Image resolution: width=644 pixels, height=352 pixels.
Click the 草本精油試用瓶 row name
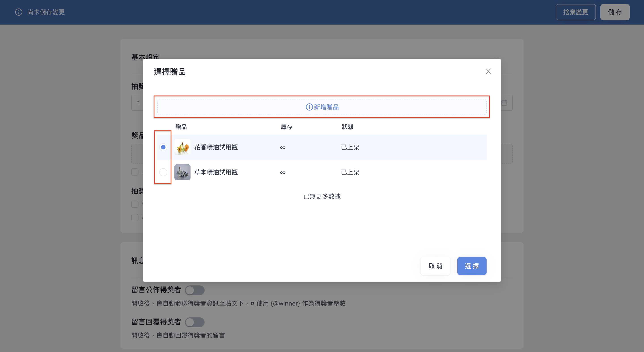click(x=216, y=172)
